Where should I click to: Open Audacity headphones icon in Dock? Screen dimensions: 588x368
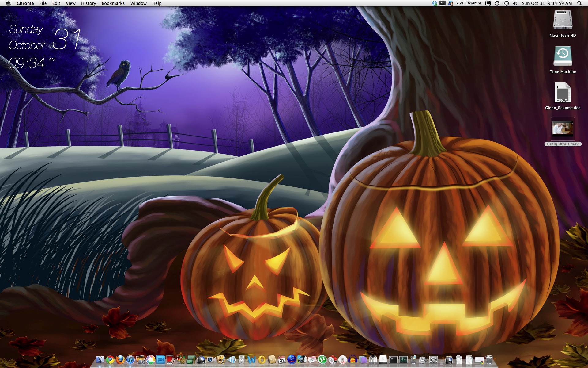click(352, 360)
